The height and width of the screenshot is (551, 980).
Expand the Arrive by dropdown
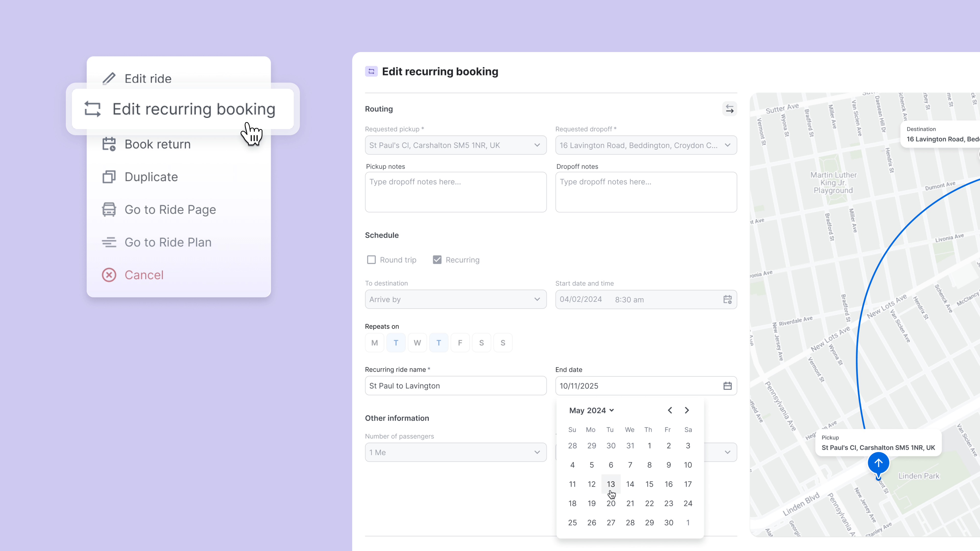tap(456, 300)
